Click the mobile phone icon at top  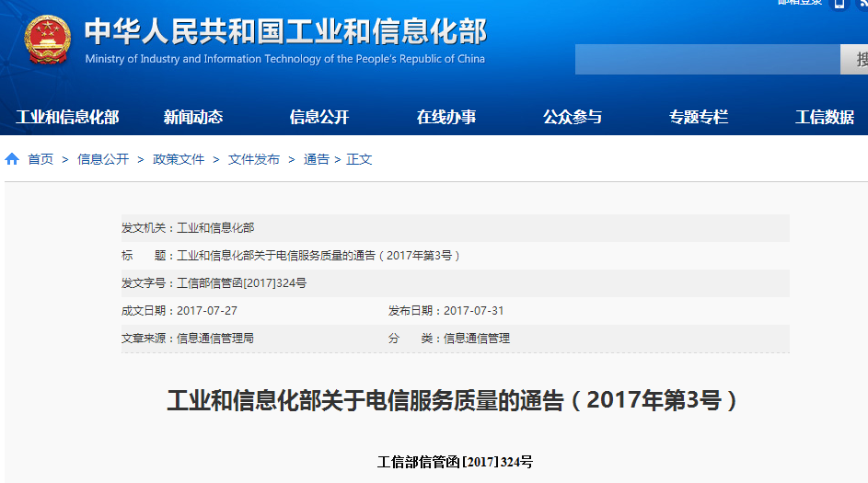pos(839,5)
